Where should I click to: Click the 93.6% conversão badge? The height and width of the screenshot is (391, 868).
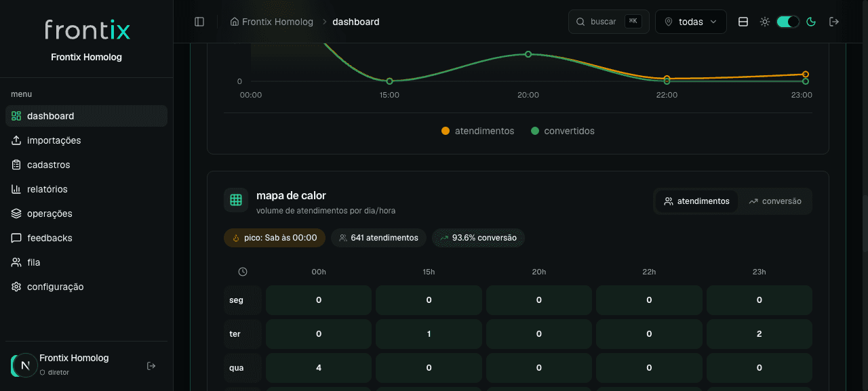point(478,238)
